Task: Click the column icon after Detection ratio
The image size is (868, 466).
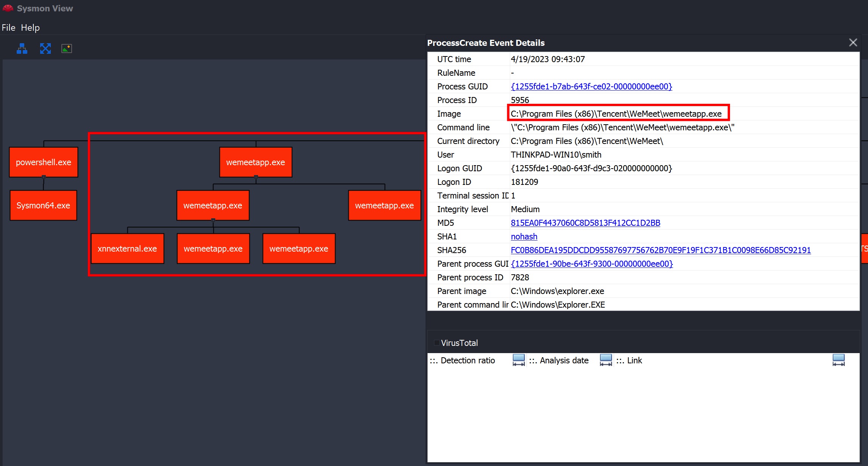Action: (x=519, y=360)
